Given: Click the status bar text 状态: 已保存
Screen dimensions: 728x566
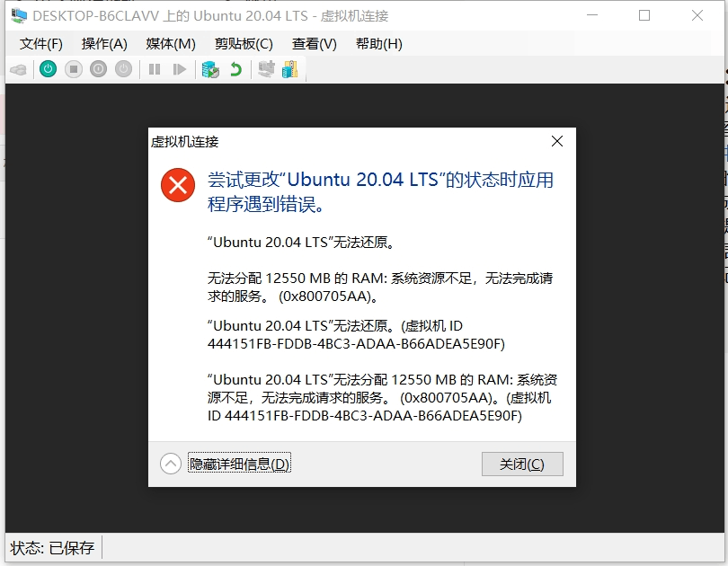Looking at the screenshot, I should click(52, 548).
